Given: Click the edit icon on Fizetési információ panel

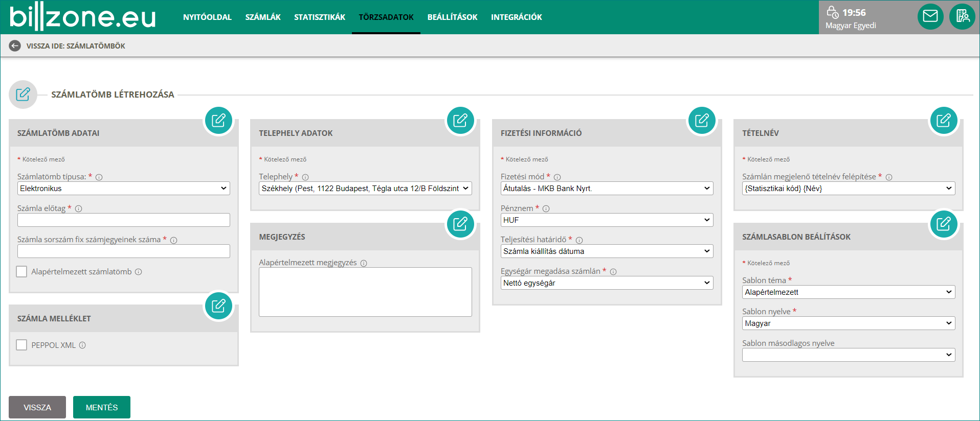Looking at the screenshot, I should (702, 121).
